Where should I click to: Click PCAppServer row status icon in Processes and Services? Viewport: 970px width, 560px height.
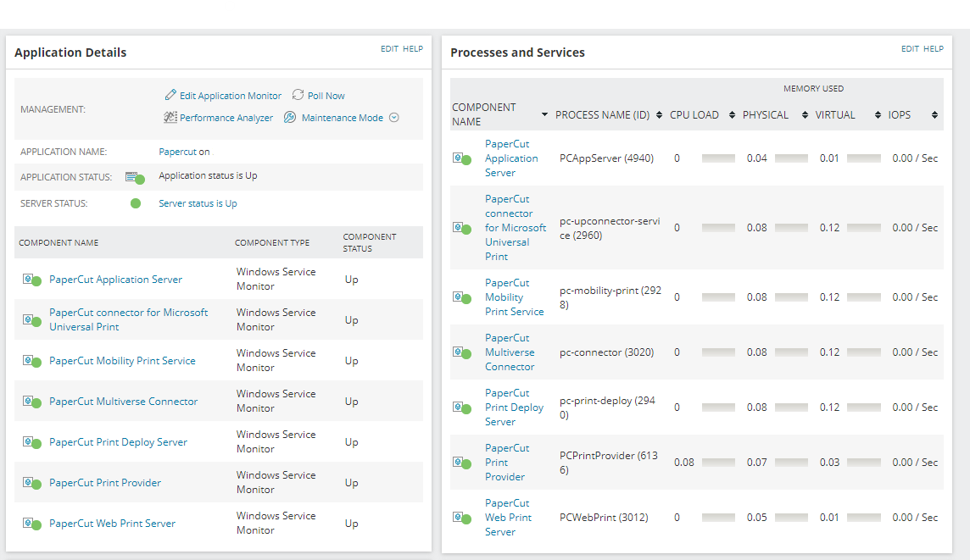462,159
